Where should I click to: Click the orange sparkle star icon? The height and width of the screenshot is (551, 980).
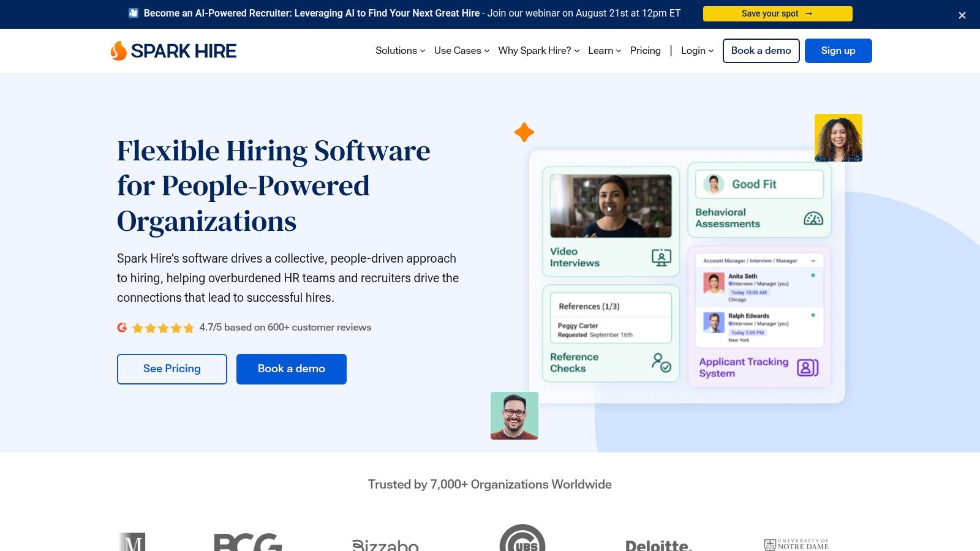(524, 132)
